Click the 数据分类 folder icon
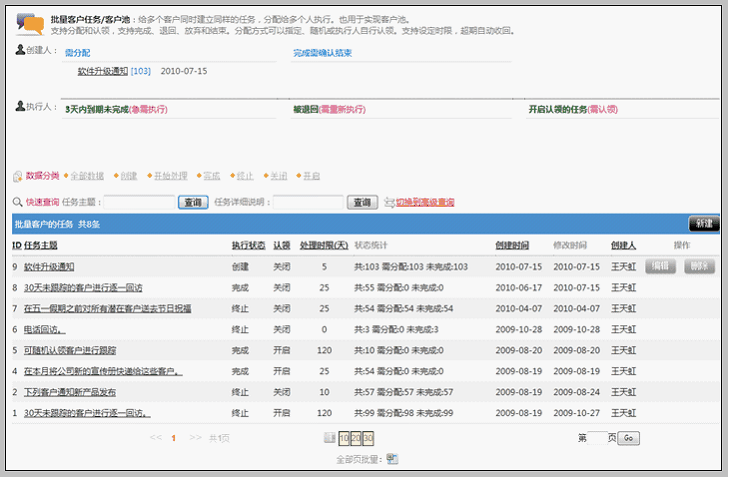Image resolution: width=729 pixels, height=478 pixels. 17,176
